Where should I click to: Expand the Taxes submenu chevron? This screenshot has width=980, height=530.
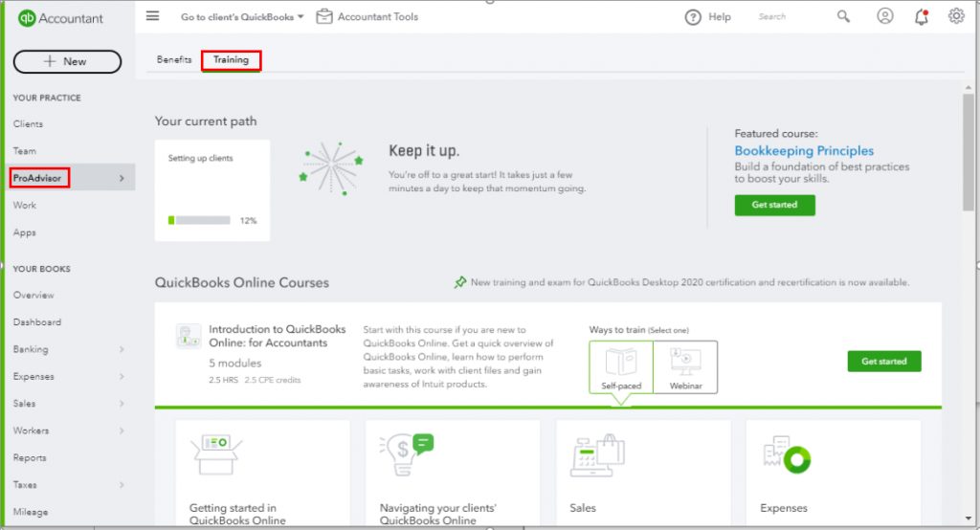click(122, 485)
